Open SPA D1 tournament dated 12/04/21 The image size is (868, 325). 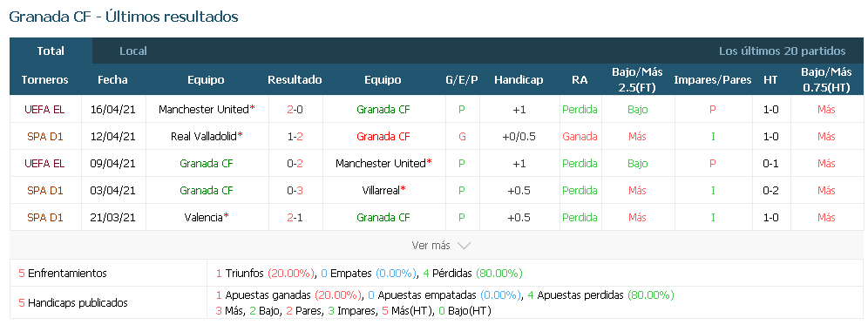(x=44, y=136)
